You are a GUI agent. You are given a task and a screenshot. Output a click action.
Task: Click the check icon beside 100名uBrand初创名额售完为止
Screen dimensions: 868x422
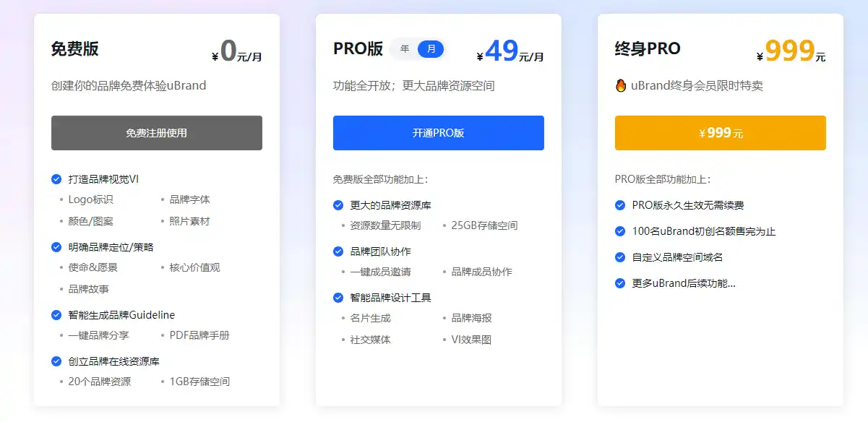[620, 231]
